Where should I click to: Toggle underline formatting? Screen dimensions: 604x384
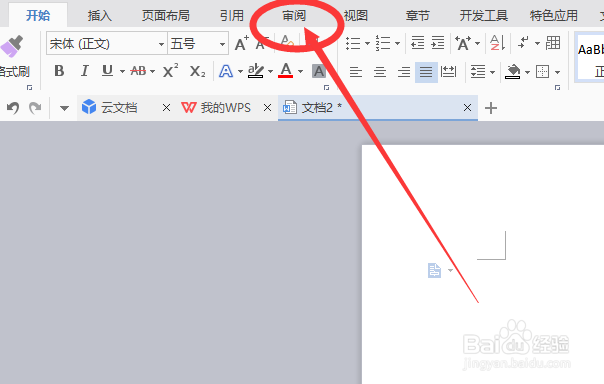click(x=107, y=71)
